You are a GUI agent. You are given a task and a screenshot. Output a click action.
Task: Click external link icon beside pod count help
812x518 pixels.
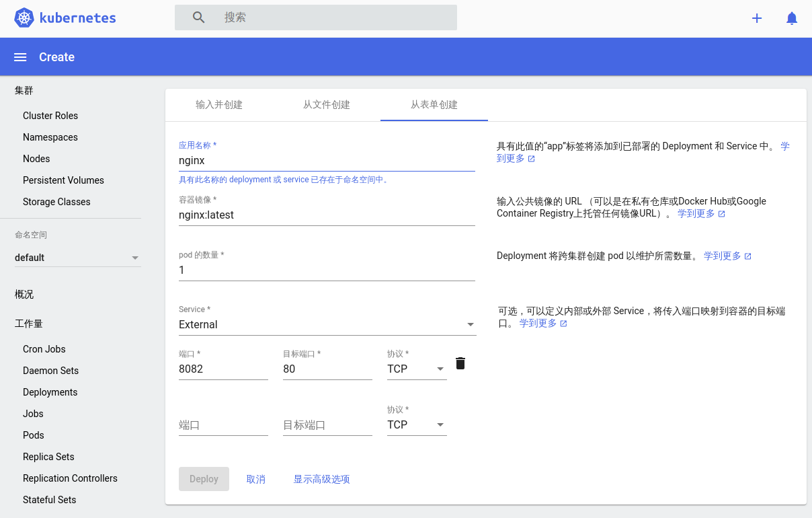coord(748,256)
